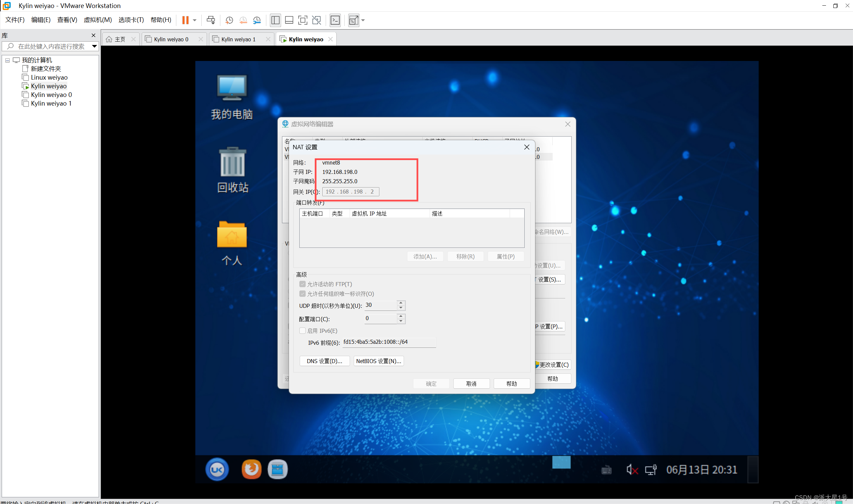Click the orange suspend/pause VM button
This screenshot has width=853, height=504.
click(x=185, y=20)
